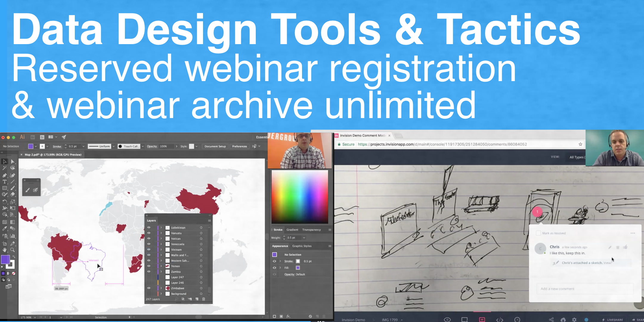This screenshot has height=322, width=644.
Task: Click the like thumbs-up on Chris's comment
Action: (625, 247)
